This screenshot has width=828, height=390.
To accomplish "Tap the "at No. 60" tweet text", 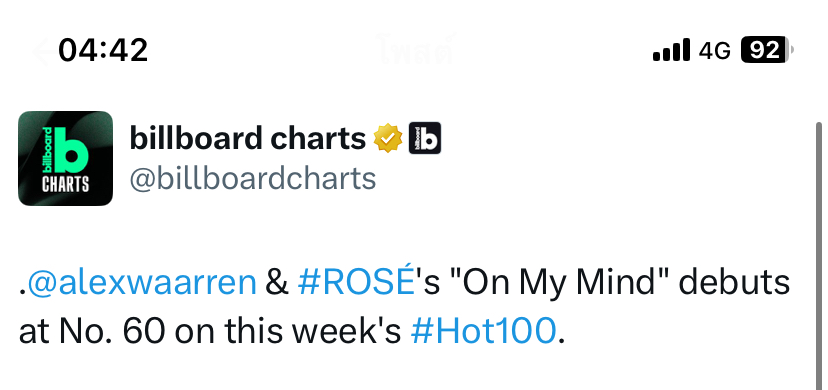I will coord(92,331).
